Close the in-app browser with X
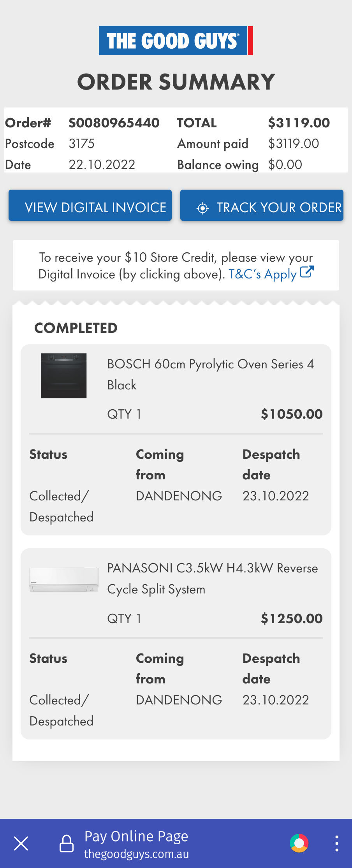 pos(21,843)
